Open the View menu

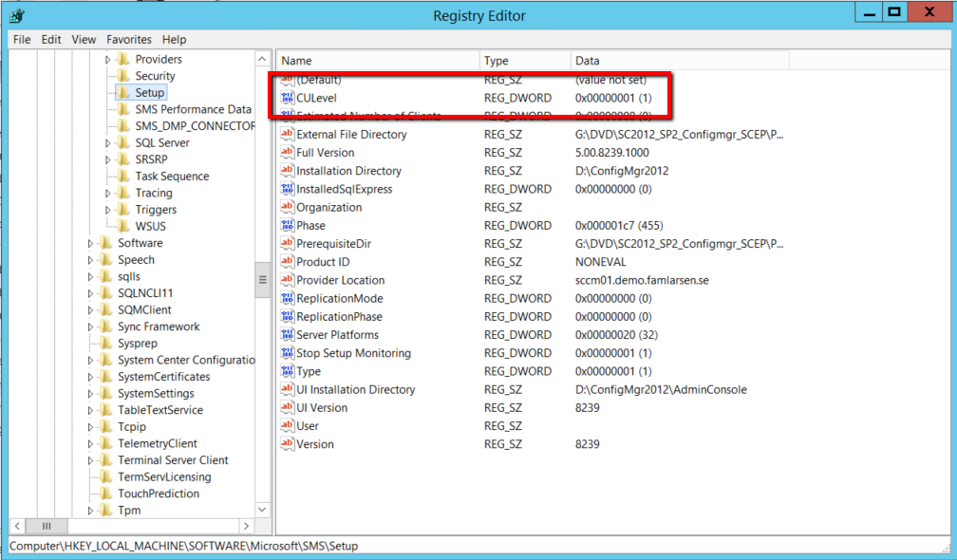(x=84, y=40)
